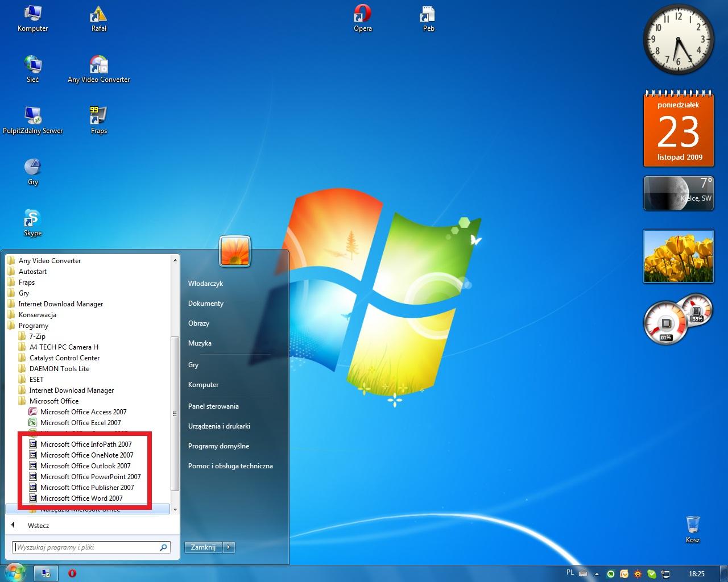Open the network connection tray icon
The image size is (728, 582).
665,574
